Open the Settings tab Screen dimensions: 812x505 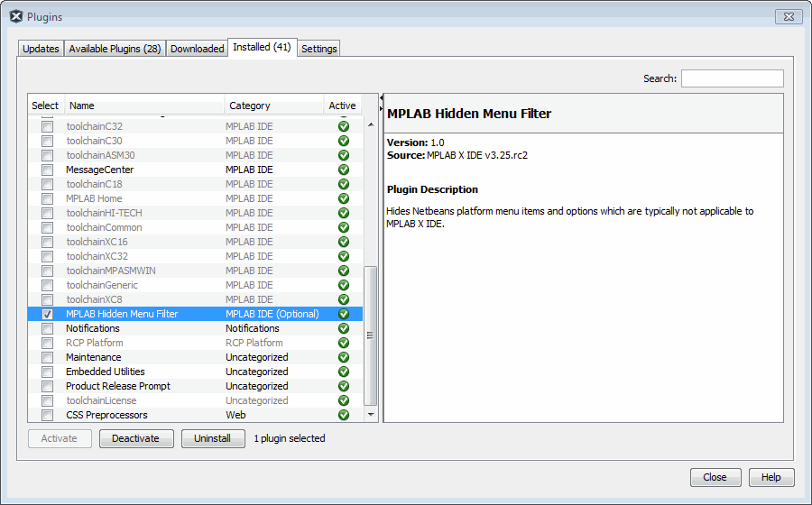[x=318, y=49]
